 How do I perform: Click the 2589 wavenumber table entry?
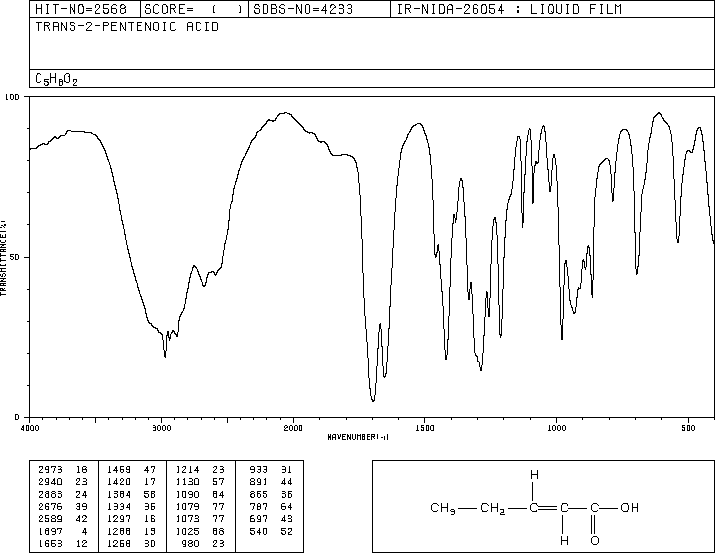click(50, 519)
